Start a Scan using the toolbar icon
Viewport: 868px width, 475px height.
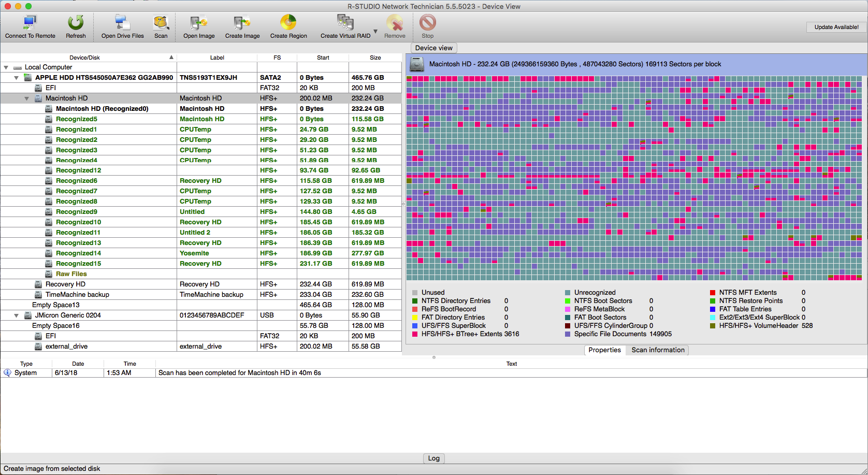tap(161, 23)
